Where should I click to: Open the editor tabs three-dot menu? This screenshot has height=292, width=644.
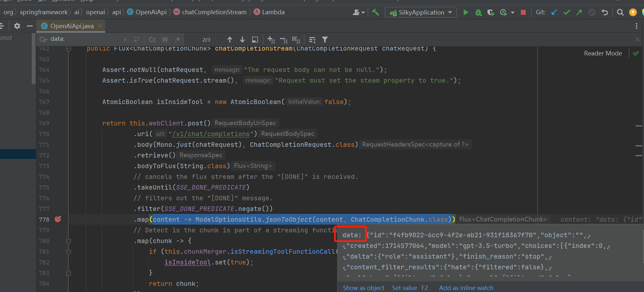[636, 26]
